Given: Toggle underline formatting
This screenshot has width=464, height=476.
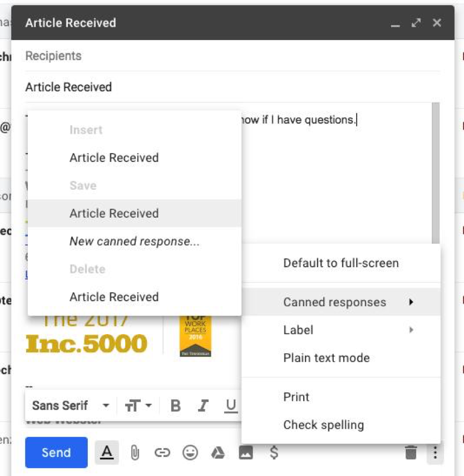Looking at the screenshot, I should [230, 406].
